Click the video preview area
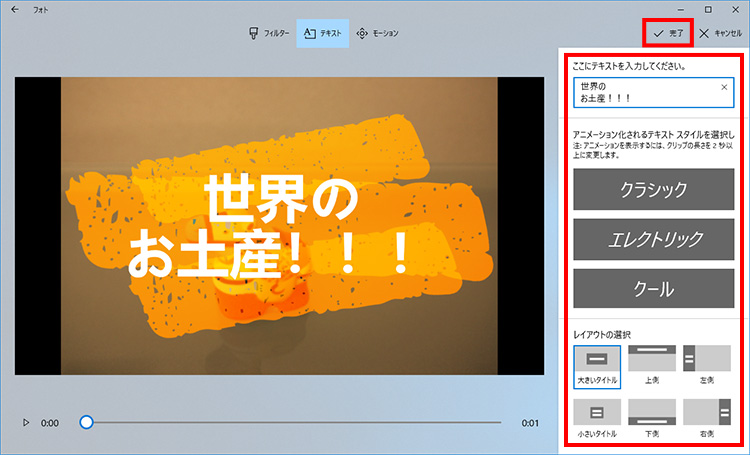Viewport: 750px width, 455px height. click(x=278, y=226)
